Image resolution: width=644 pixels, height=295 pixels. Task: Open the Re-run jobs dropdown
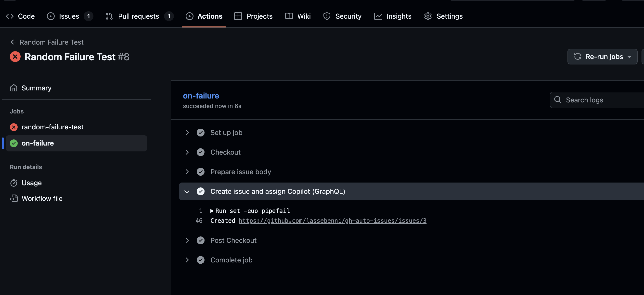click(x=602, y=57)
